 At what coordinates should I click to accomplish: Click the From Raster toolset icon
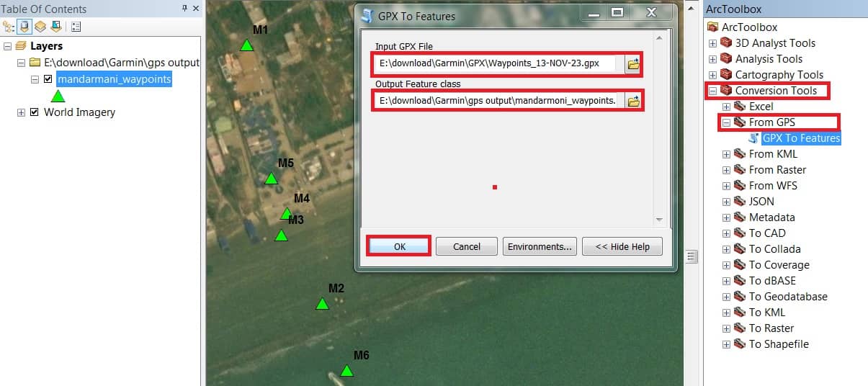[x=740, y=170]
